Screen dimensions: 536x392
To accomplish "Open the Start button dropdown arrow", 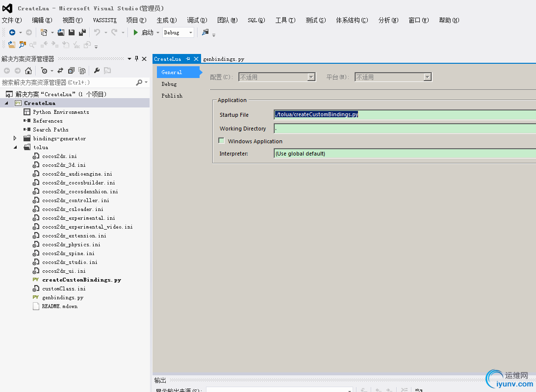I will point(158,32).
